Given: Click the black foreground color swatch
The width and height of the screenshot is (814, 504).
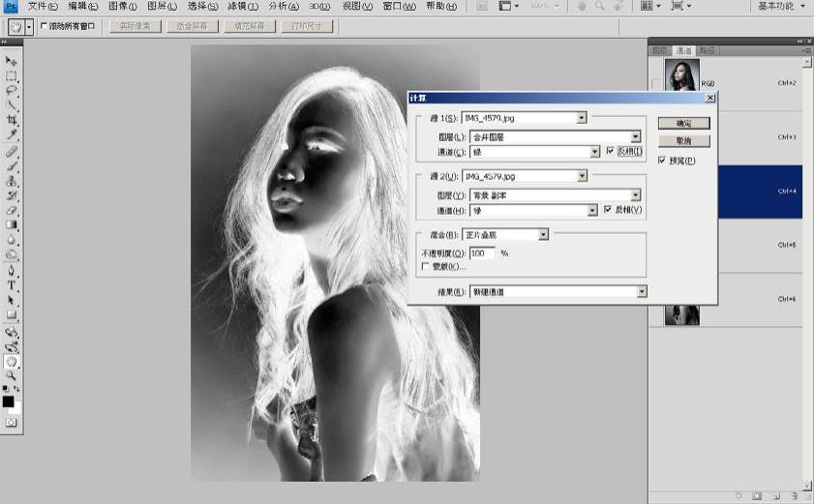Looking at the screenshot, I should coord(8,401).
